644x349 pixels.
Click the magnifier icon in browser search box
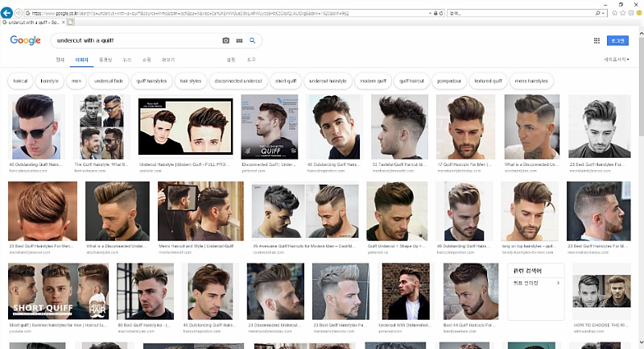[x=598, y=13]
